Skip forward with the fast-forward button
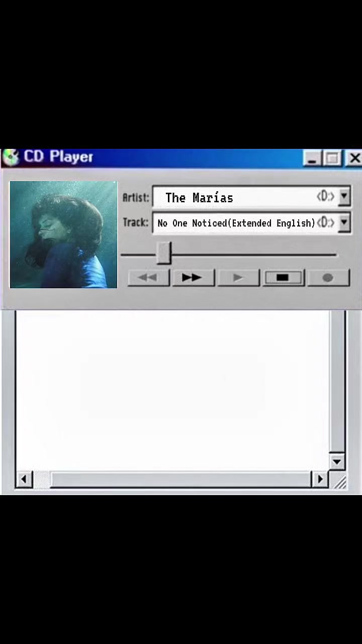This screenshot has height=644, width=362. coord(193,278)
